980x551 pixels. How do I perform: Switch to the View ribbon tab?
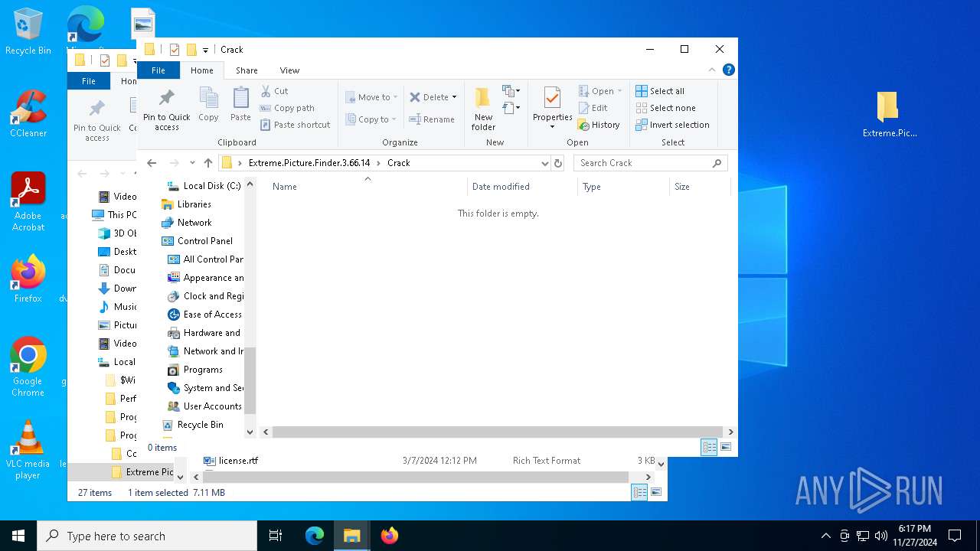point(289,70)
